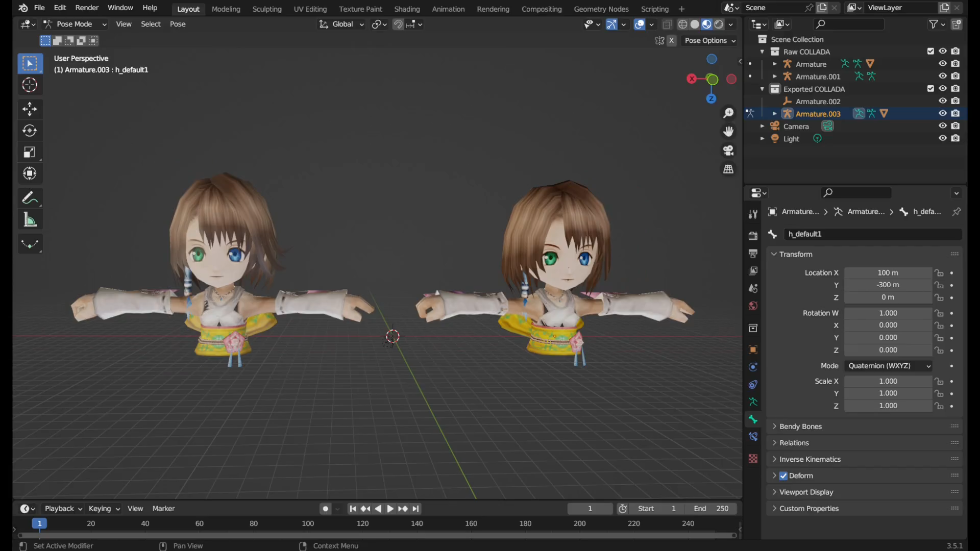Viewport: 980px width, 551px height.
Task: Select the Annotate pencil tool
Action: coord(30,198)
